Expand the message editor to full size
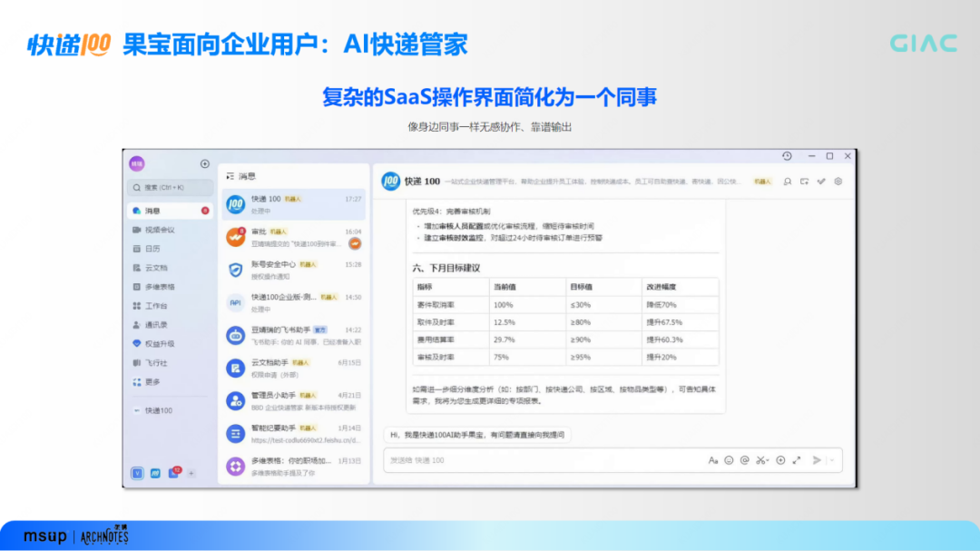Viewport: 980px width, 551px height. (797, 461)
